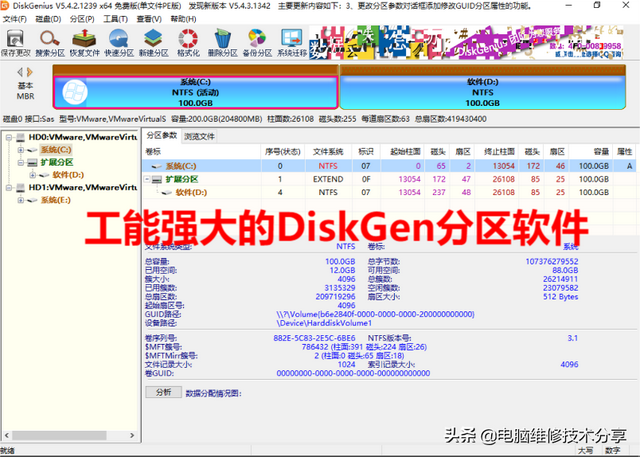Go to the next disk with right arrow
The width and height of the screenshot is (640, 457).
29,72
